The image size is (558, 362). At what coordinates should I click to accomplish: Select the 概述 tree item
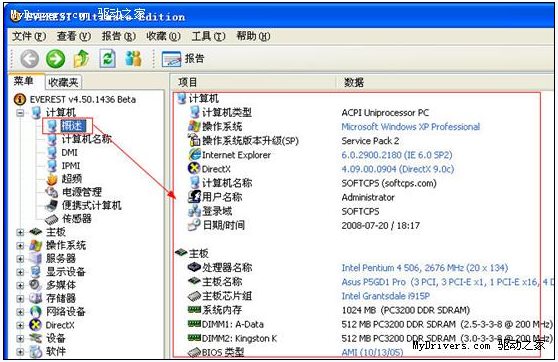pos(73,126)
